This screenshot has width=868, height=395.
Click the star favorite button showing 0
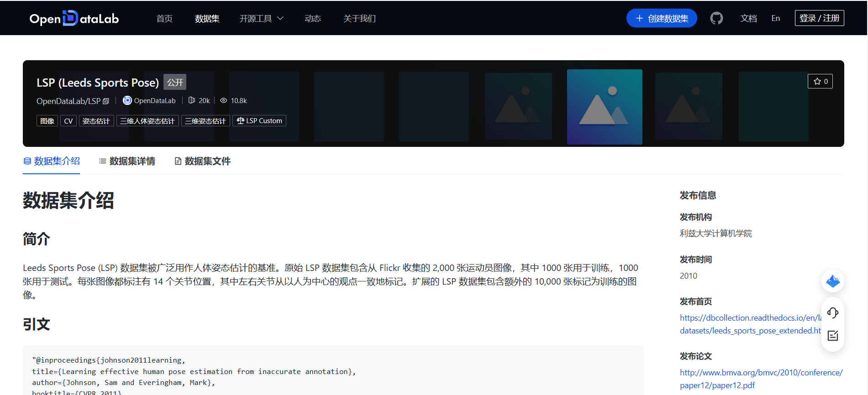pos(821,81)
